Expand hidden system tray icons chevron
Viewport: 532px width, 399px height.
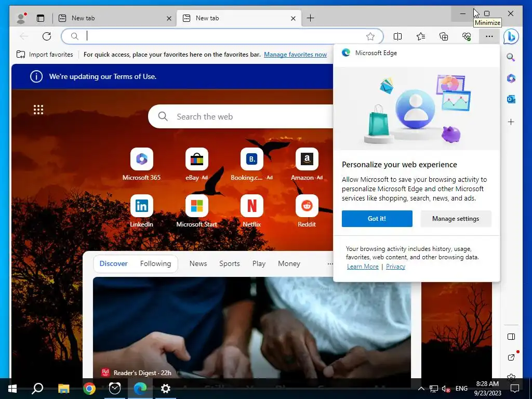pyautogui.click(x=421, y=389)
